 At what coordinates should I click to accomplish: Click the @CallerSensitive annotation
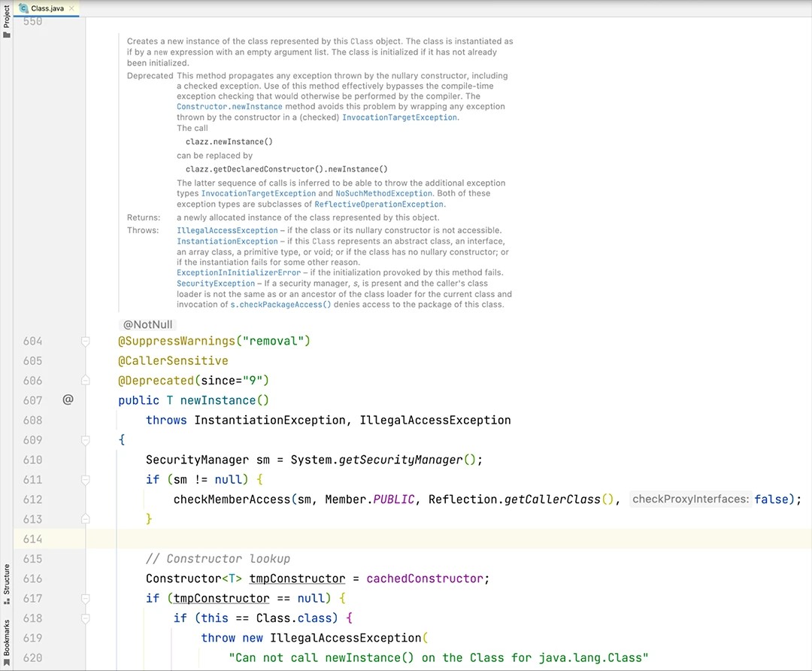[173, 360]
